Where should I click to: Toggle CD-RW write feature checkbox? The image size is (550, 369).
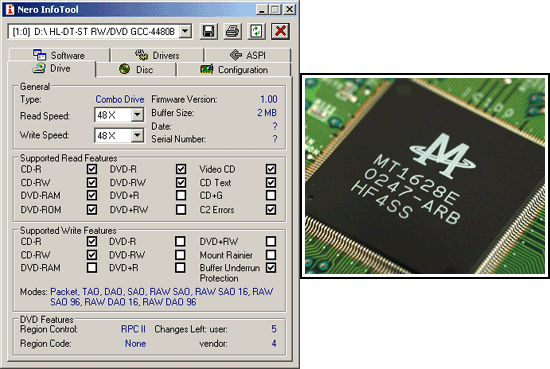point(92,255)
